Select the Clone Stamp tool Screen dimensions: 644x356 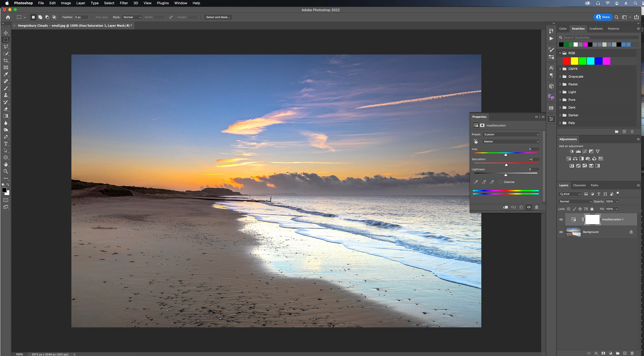click(x=6, y=95)
